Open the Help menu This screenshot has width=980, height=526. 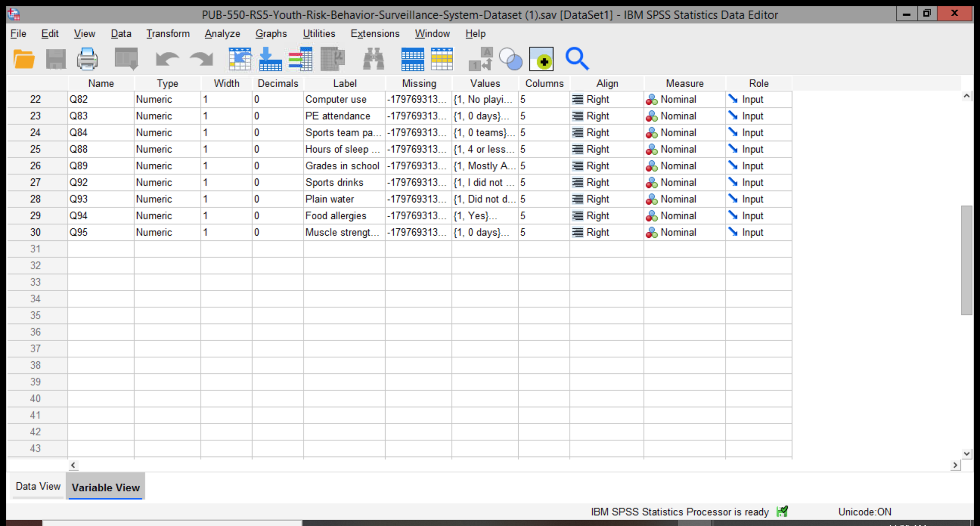pyautogui.click(x=475, y=34)
